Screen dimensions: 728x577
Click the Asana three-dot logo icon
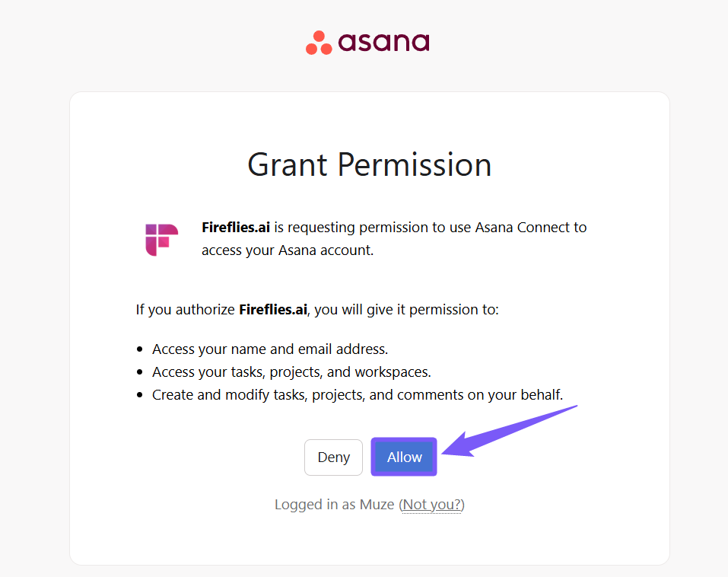tap(319, 43)
